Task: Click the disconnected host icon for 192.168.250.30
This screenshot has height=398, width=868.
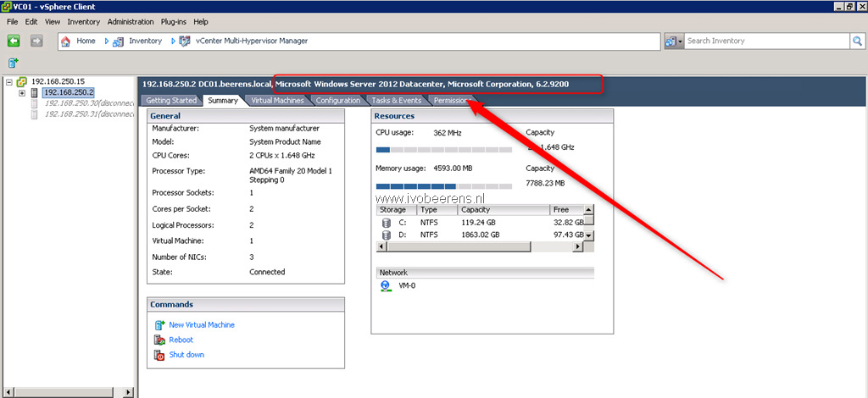Action: pos(35,103)
